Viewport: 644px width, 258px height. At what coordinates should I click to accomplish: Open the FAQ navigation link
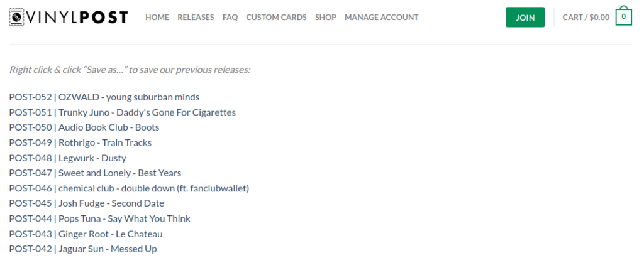click(x=230, y=17)
